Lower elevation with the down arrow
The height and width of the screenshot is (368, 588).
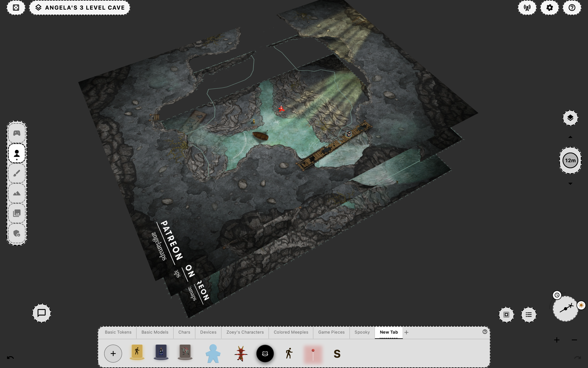(570, 184)
